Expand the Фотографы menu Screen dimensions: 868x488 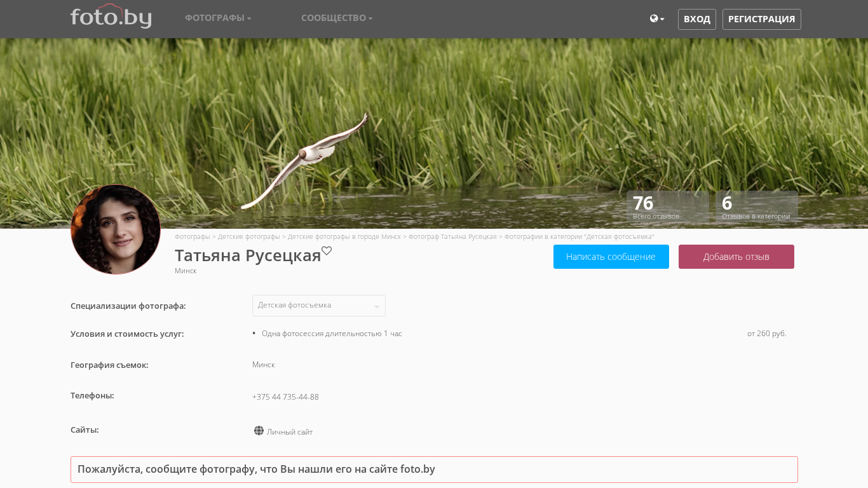[x=218, y=18]
